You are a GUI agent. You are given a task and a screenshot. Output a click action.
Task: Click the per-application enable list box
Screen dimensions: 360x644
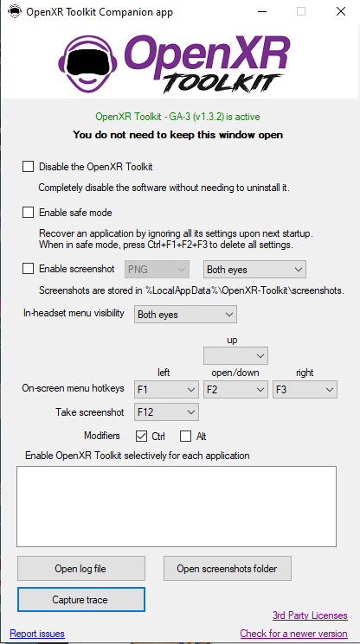pyautogui.click(x=177, y=507)
